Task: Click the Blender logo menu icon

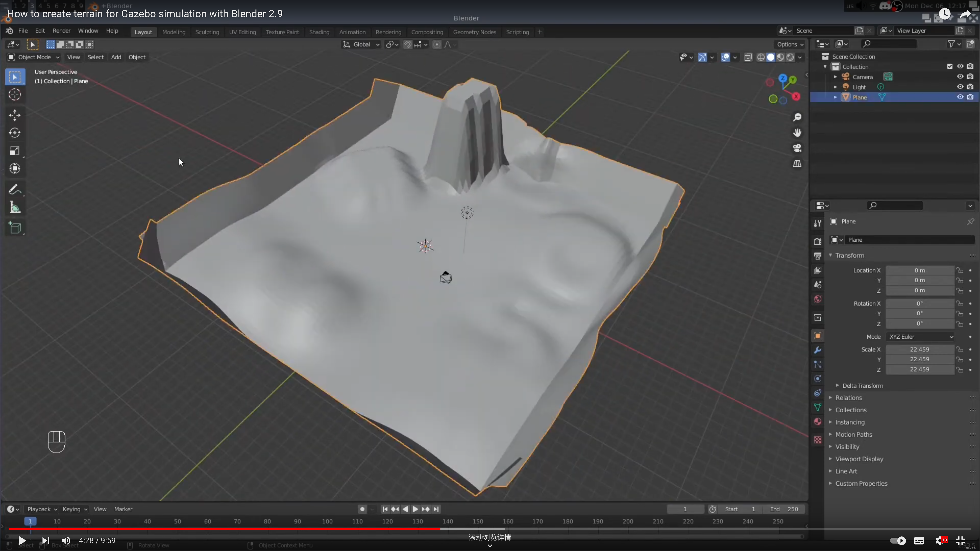Action: click(10, 31)
